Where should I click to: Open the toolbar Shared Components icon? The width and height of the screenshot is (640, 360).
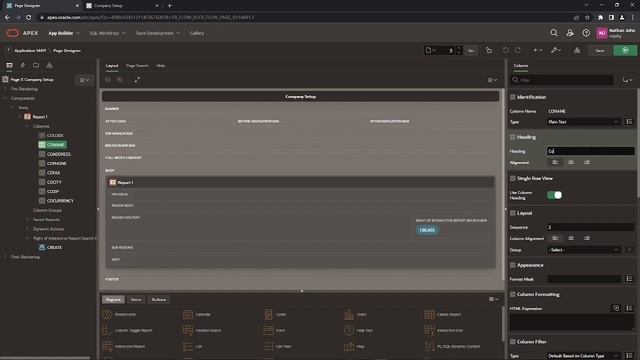point(577,50)
